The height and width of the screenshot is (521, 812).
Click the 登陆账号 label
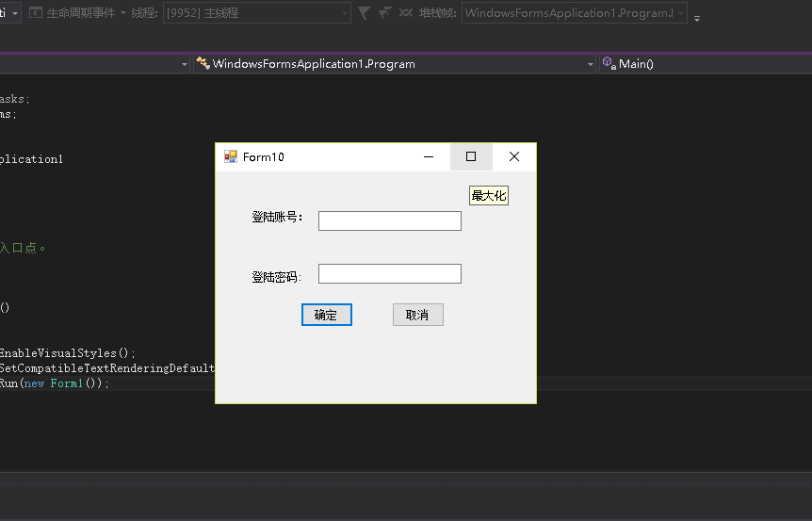277,217
